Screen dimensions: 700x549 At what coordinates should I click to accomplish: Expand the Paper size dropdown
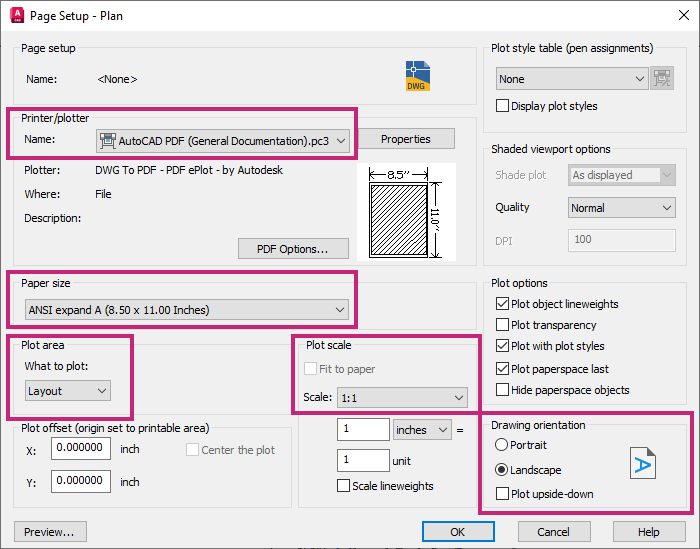[187, 310]
